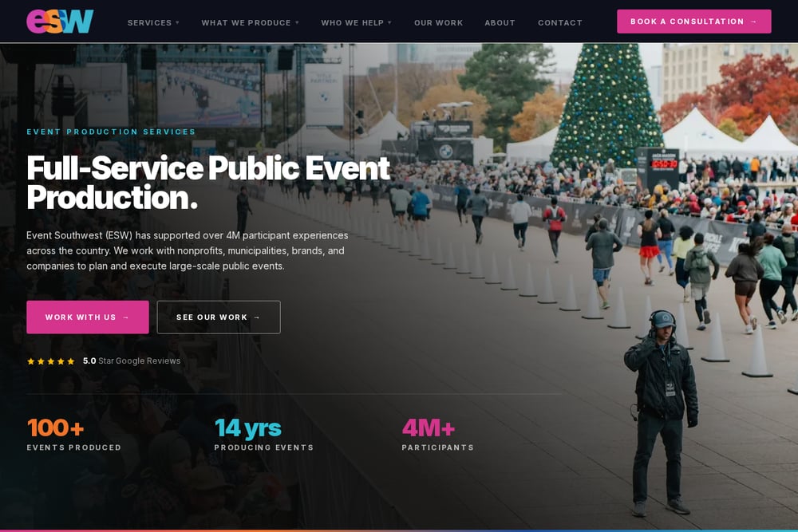Click the 14 yrs Producing Events stat
The height and width of the screenshot is (532, 798).
point(263,435)
